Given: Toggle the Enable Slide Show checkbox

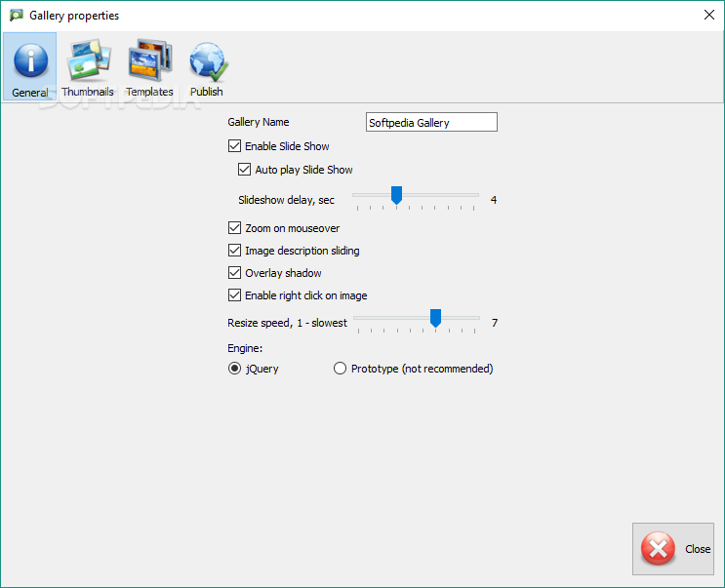Looking at the screenshot, I should (x=234, y=146).
